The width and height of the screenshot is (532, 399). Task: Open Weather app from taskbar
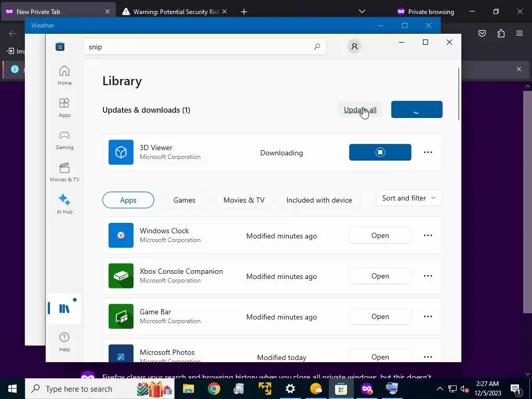coord(315,389)
